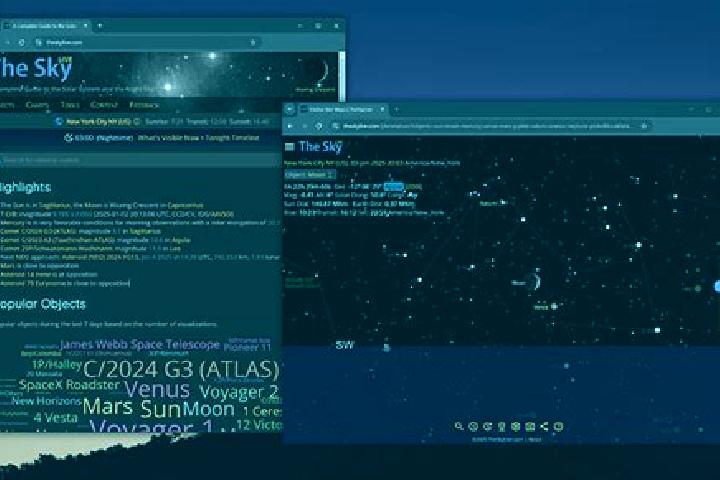This screenshot has width=720, height=480.
Task: Click What's Visible Now link
Action: 168,138
